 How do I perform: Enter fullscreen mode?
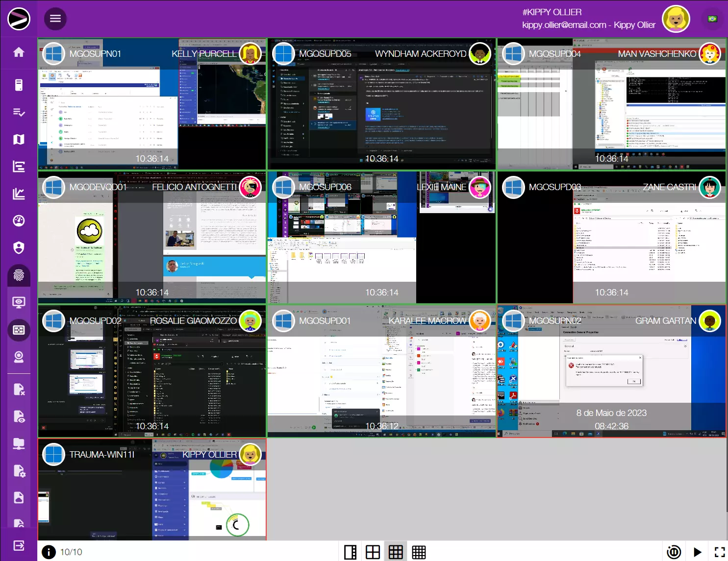[x=720, y=552]
